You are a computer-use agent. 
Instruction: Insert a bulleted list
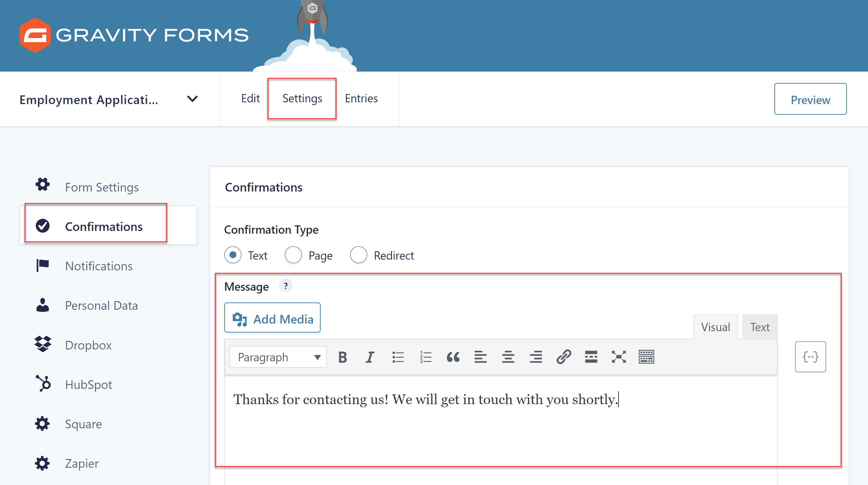pyautogui.click(x=398, y=357)
